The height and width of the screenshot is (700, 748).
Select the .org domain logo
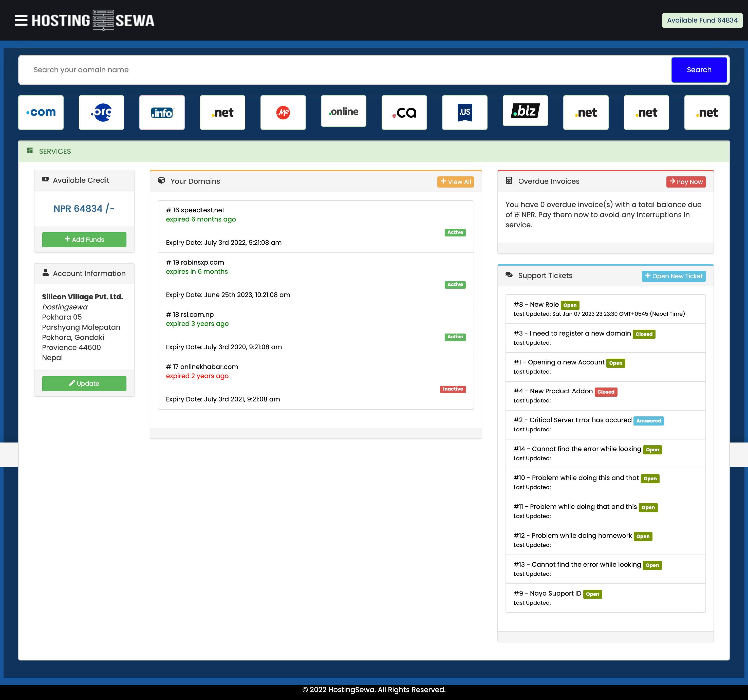coord(101,112)
